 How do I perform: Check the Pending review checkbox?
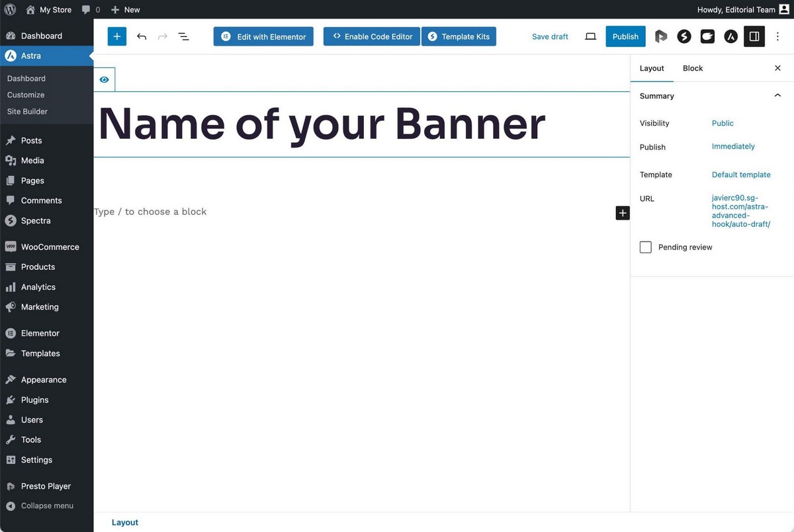pos(646,247)
